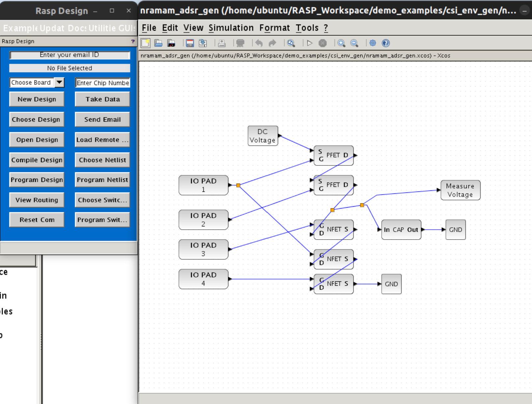The width and height of the screenshot is (532, 404).
Task: Open the Format menu
Action: (x=274, y=28)
